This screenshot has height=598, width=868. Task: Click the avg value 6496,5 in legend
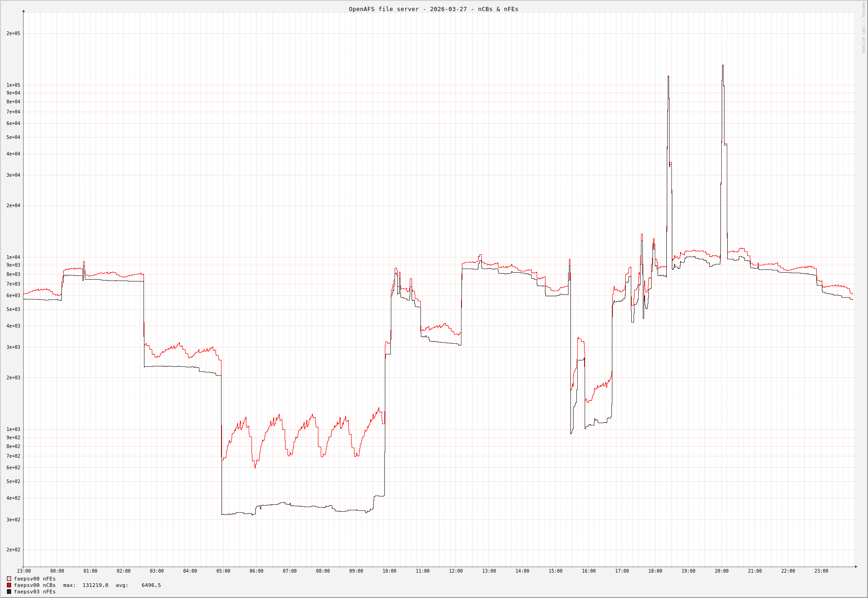pos(151,585)
